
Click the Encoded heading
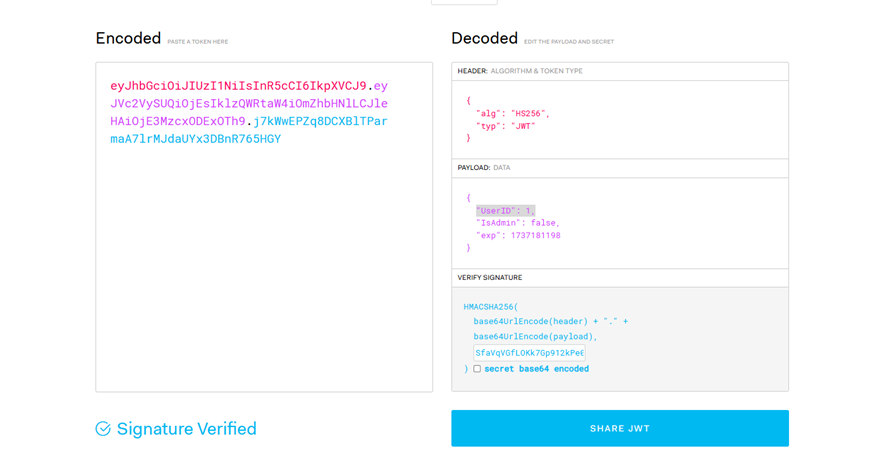128,38
